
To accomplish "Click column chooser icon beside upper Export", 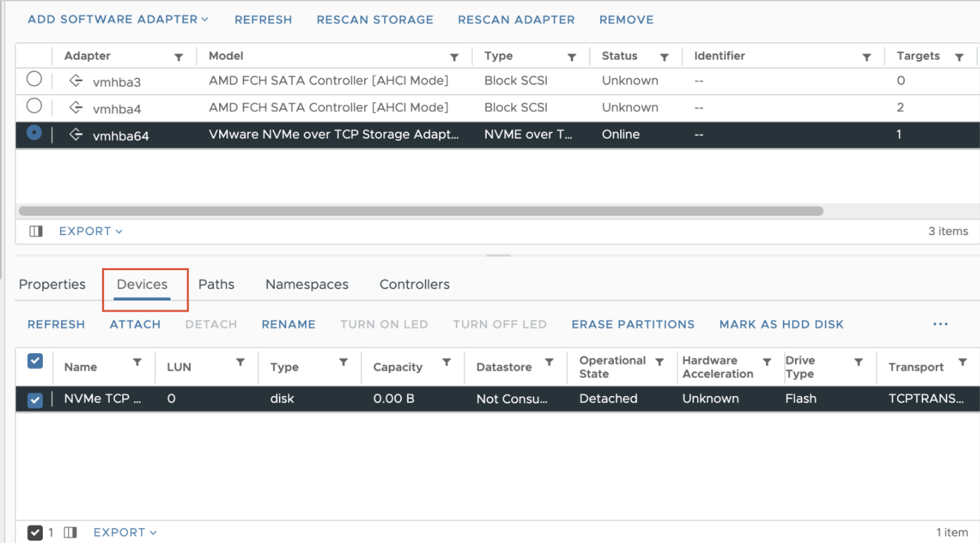I will click(x=36, y=231).
